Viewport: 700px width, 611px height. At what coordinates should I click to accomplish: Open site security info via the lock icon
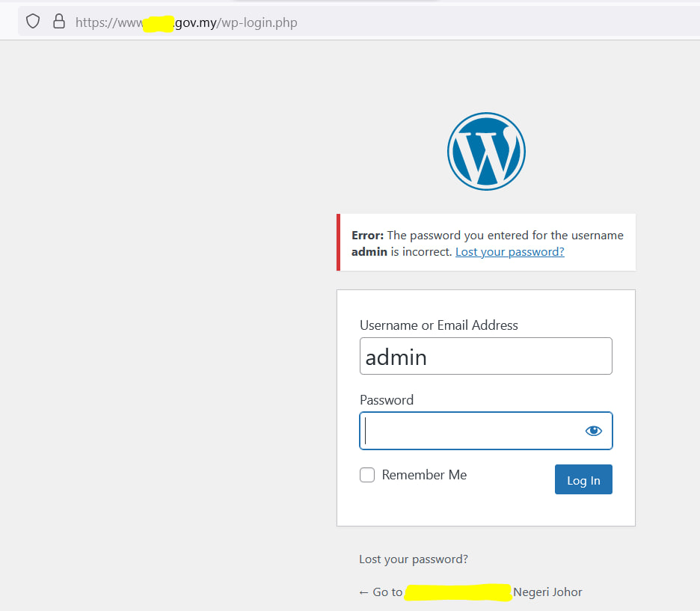pos(59,21)
